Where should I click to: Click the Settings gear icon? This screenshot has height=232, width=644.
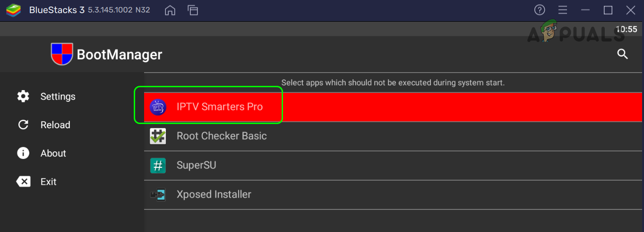point(23,96)
